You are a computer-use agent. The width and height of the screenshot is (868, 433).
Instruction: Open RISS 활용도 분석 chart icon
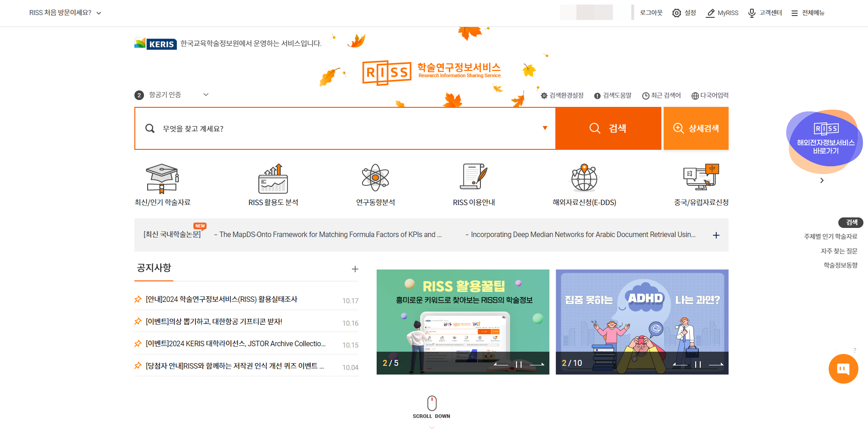(273, 179)
